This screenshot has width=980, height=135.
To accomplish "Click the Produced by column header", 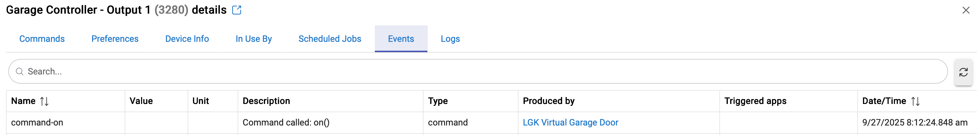I will pos(549,101).
